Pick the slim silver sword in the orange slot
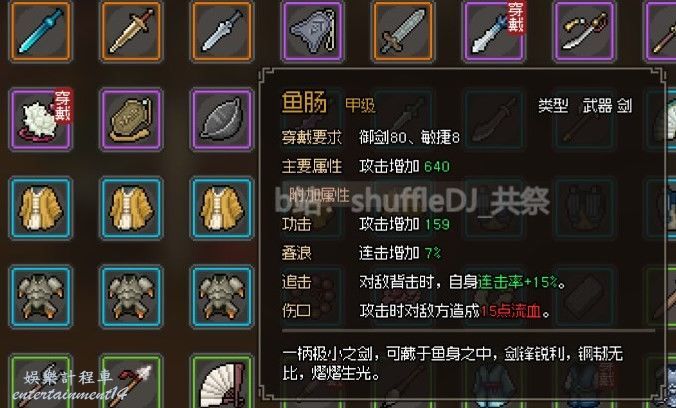 click(222, 31)
